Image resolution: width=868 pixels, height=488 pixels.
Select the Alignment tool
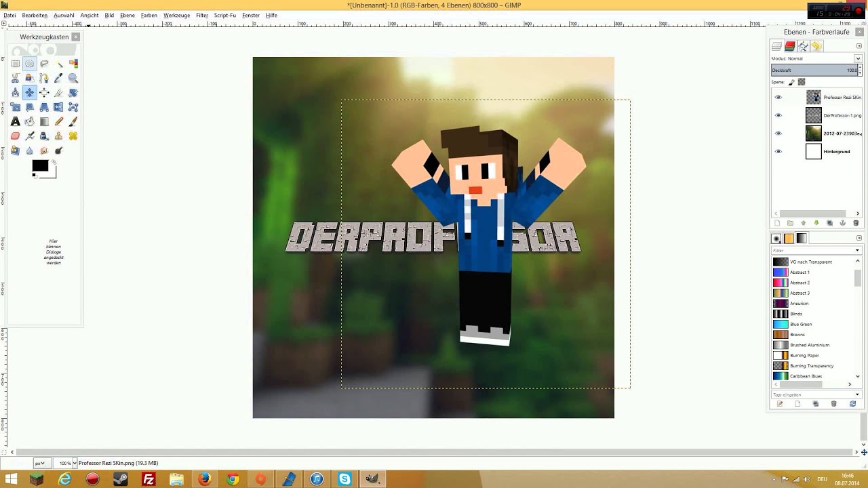tap(44, 92)
